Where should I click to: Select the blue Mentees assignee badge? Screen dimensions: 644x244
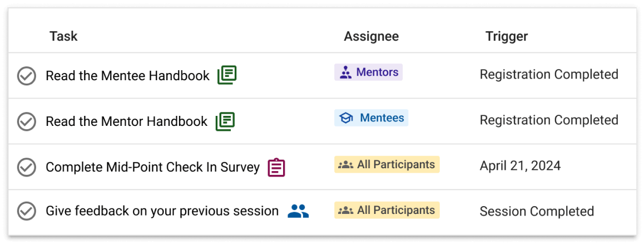point(371,118)
